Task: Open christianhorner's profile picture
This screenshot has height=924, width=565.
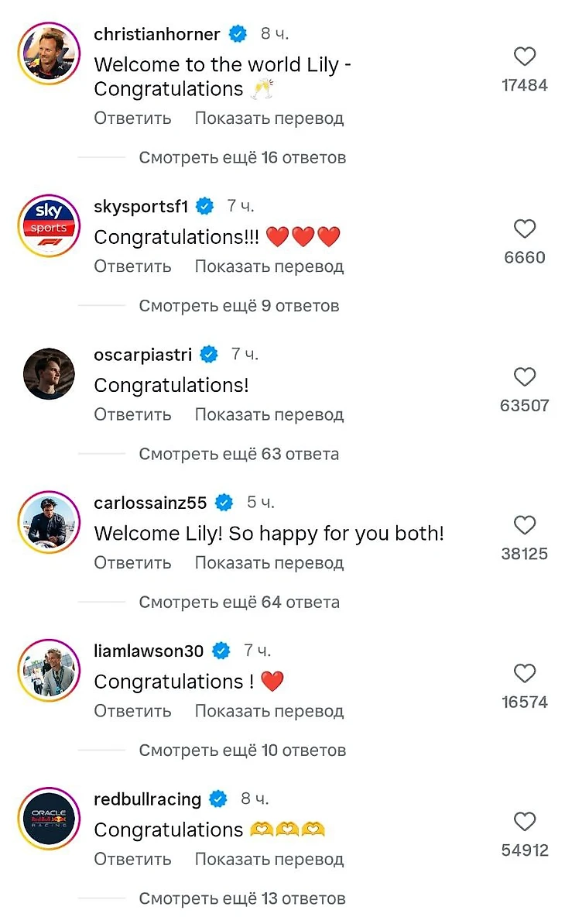Action: [x=49, y=53]
